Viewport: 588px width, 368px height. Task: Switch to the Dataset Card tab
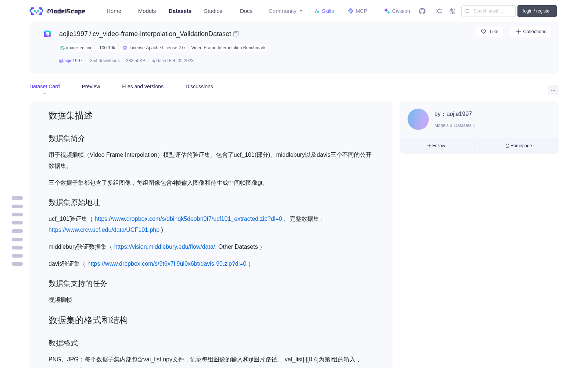(44, 86)
